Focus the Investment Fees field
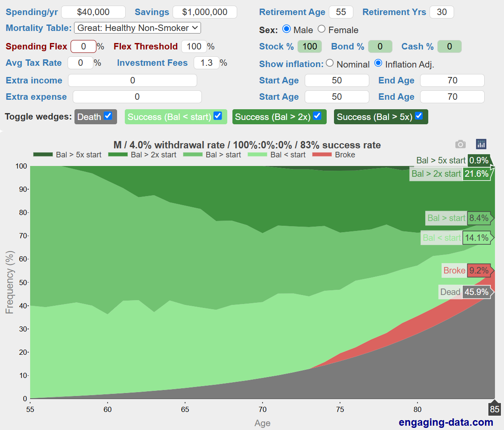Image resolution: width=504 pixels, height=430 pixels. coord(206,63)
